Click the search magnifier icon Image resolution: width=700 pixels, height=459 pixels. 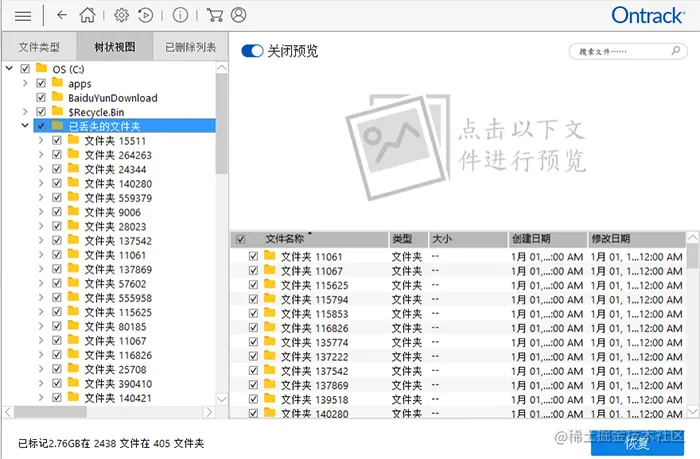tap(676, 50)
